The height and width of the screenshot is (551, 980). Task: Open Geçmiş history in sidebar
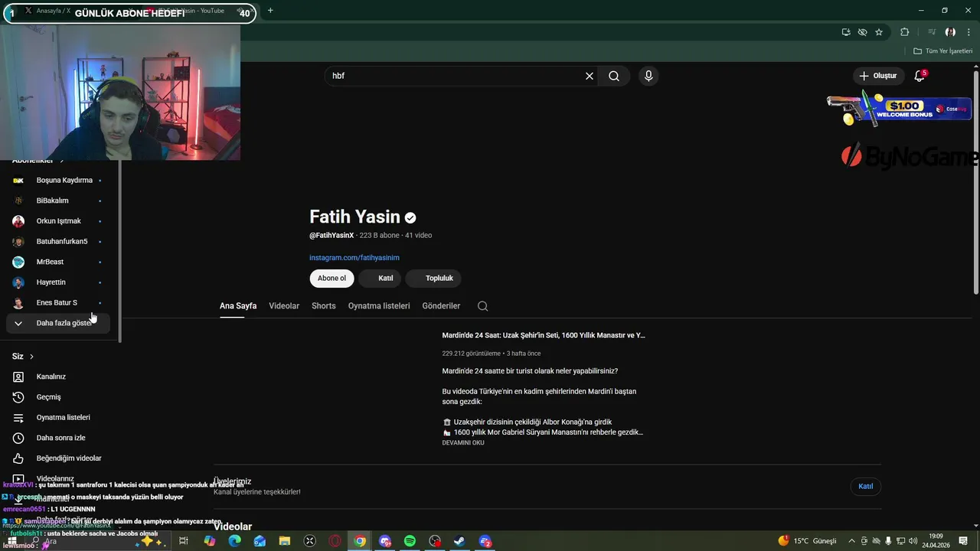(x=60, y=397)
